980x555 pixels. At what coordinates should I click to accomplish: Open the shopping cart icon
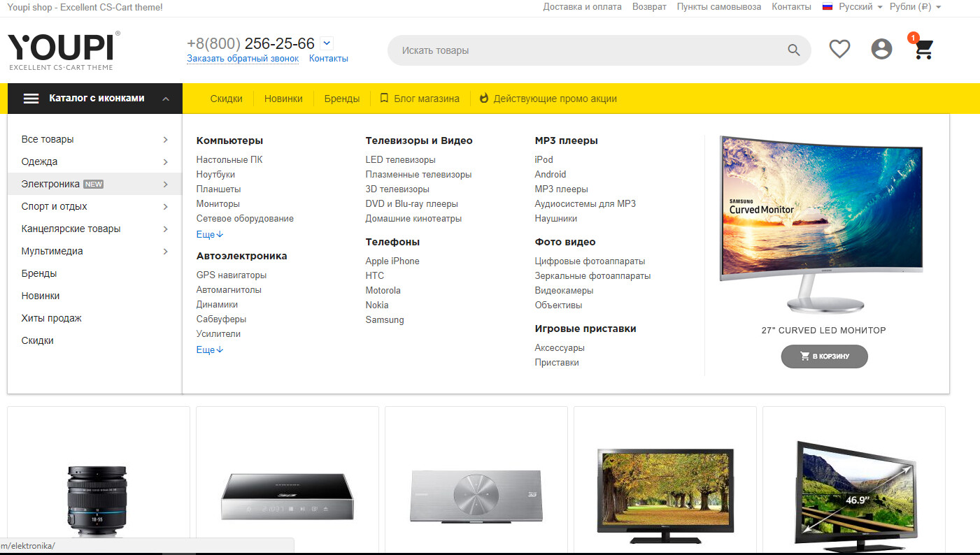point(924,49)
